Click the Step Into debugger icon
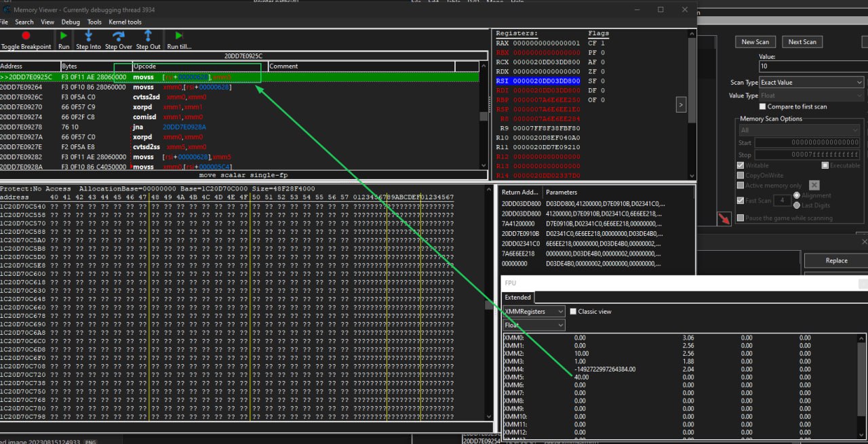The image size is (868, 444). [88, 36]
